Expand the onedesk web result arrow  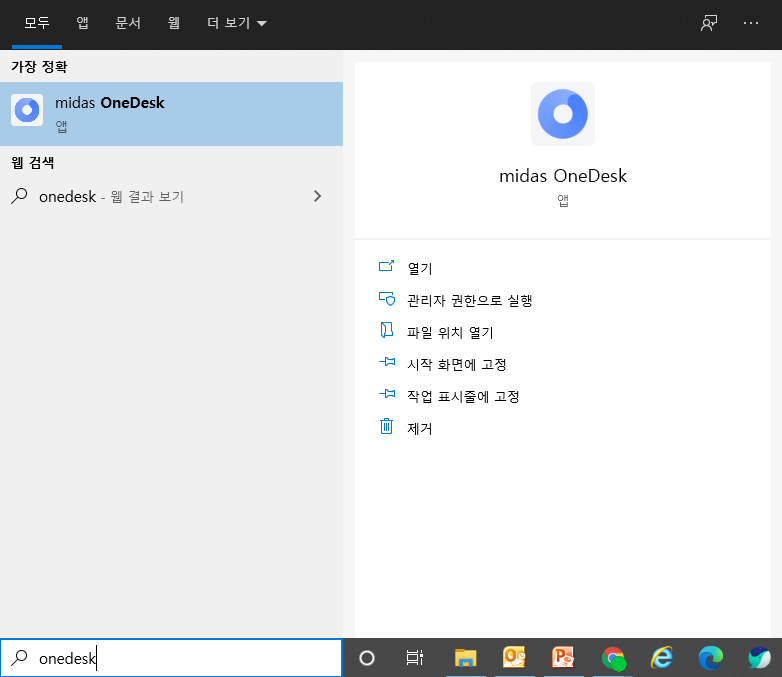pyautogui.click(x=318, y=197)
